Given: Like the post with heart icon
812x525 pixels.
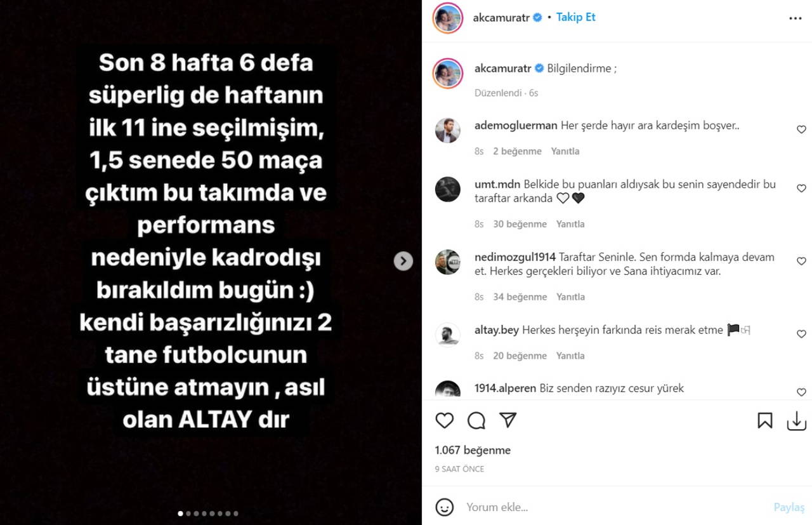Looking at the screenshot, I should coord(445,420).
